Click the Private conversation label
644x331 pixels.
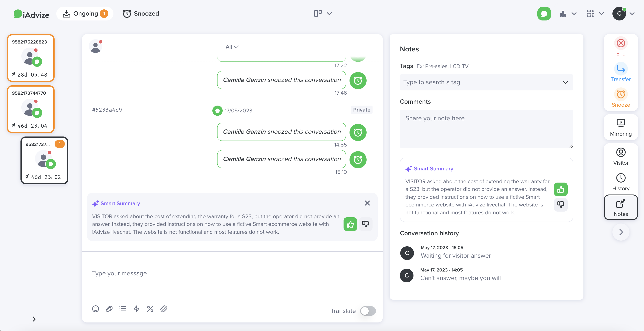click(x=361, y=110)
